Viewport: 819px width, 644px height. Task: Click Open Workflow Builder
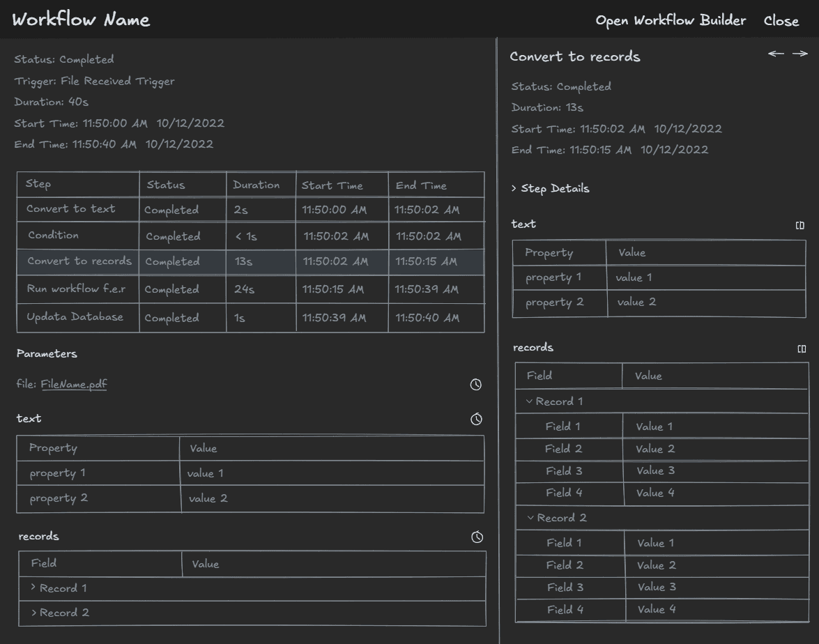click(671, 20)
